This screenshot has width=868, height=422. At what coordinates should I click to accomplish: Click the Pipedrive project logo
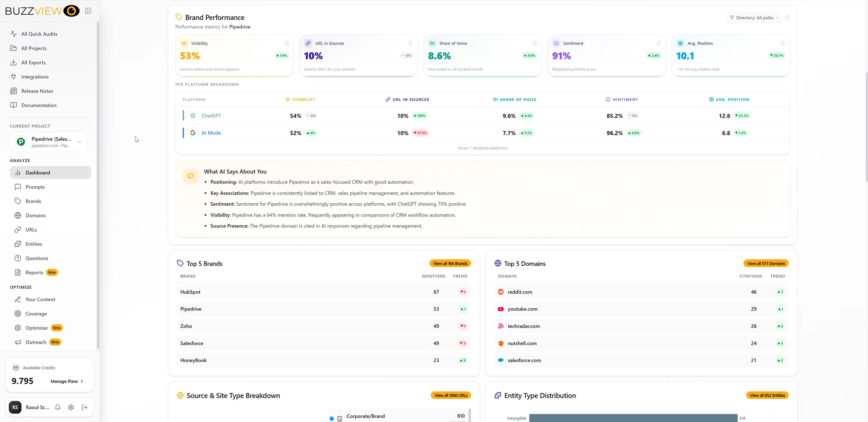tap(21, 142)
